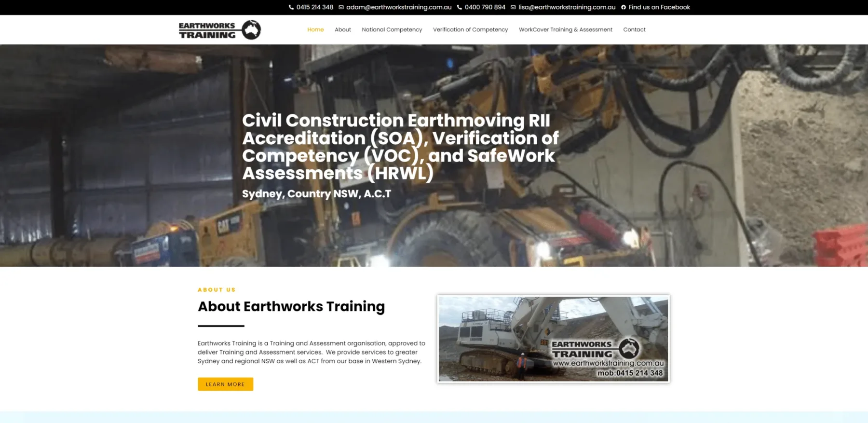Open the About menu item
This screenshot has height=423, width=868.
[343, 29]
